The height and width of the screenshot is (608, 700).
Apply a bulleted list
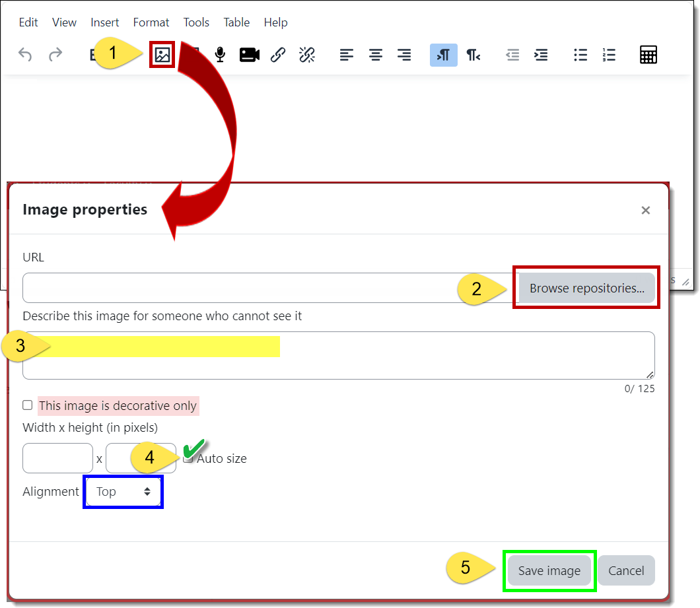pyautogui.click(x=580, y=55)
